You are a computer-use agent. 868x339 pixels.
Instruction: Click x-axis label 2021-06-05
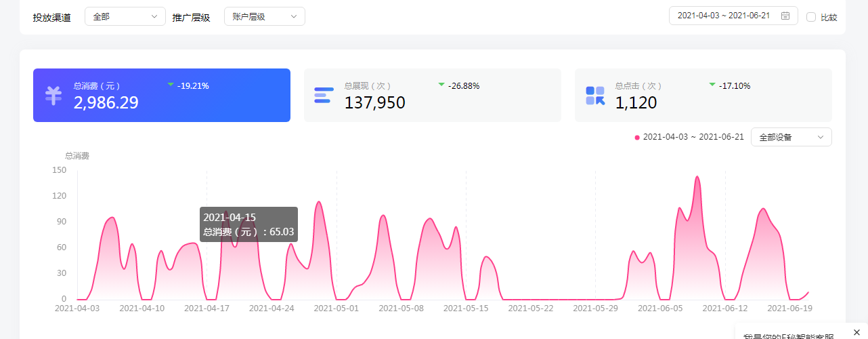[660, 308]
